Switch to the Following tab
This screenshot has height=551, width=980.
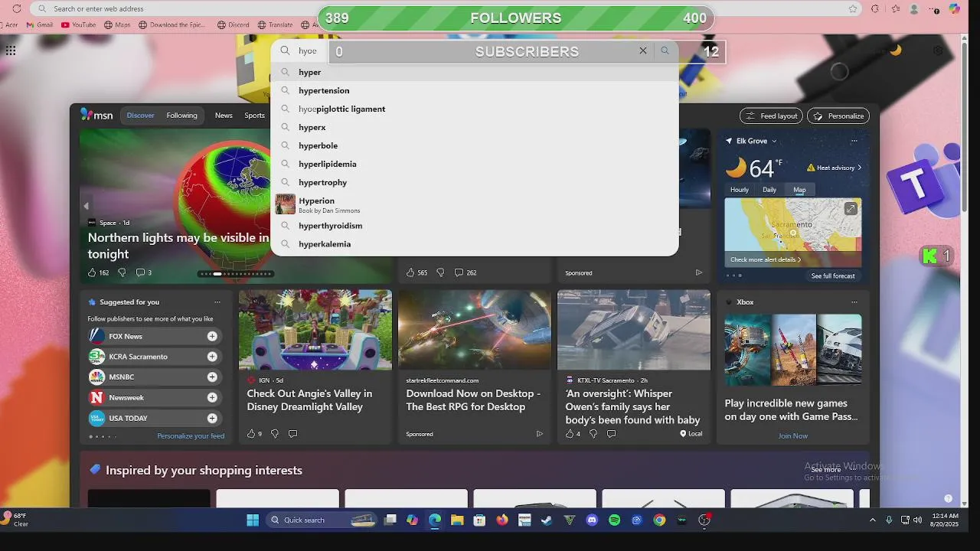(181, 116)
